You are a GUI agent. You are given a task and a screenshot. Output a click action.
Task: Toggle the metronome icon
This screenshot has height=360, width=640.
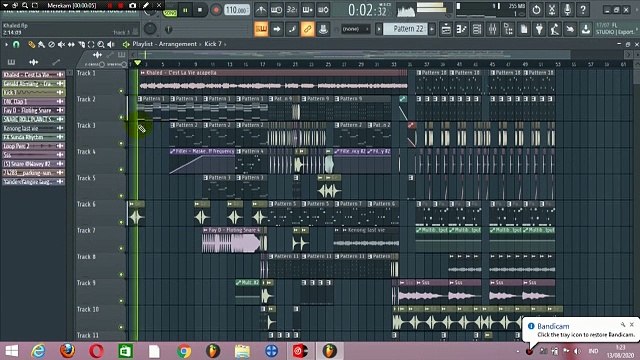[261, 10]
